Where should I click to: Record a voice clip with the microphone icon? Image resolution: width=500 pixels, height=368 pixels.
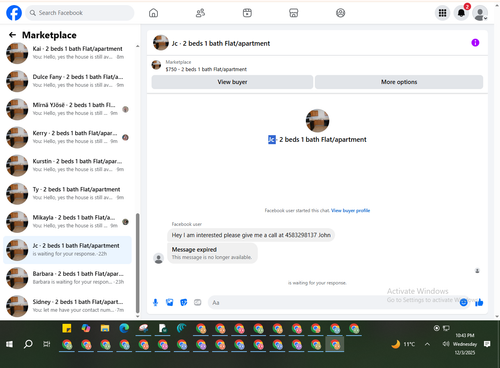point(155,302)
